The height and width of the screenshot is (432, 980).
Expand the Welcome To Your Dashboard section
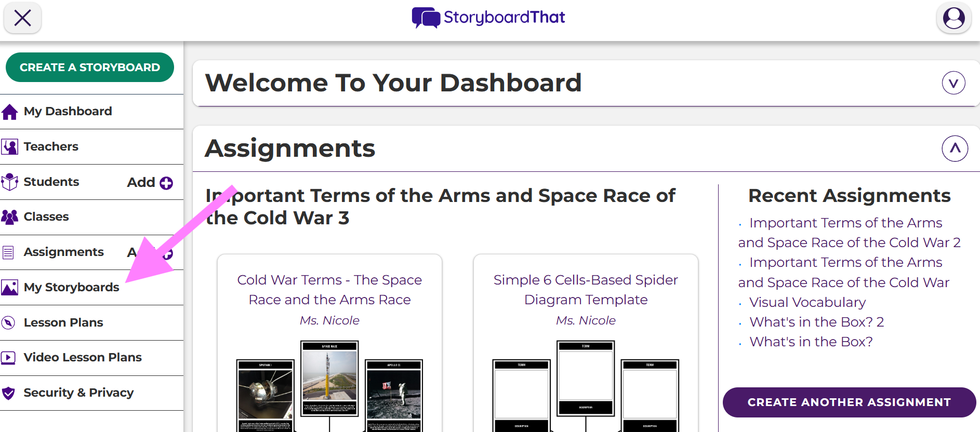[x=953, y=83]
